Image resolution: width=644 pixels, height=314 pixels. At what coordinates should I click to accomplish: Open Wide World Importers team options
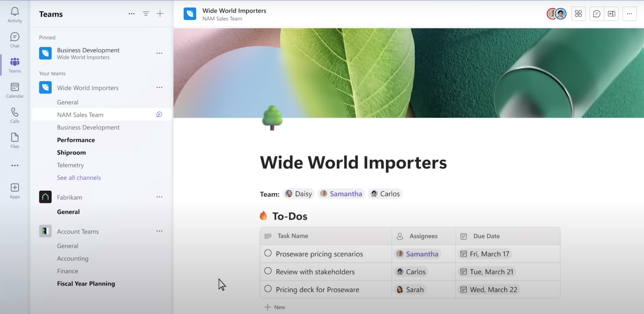(159, 87)
